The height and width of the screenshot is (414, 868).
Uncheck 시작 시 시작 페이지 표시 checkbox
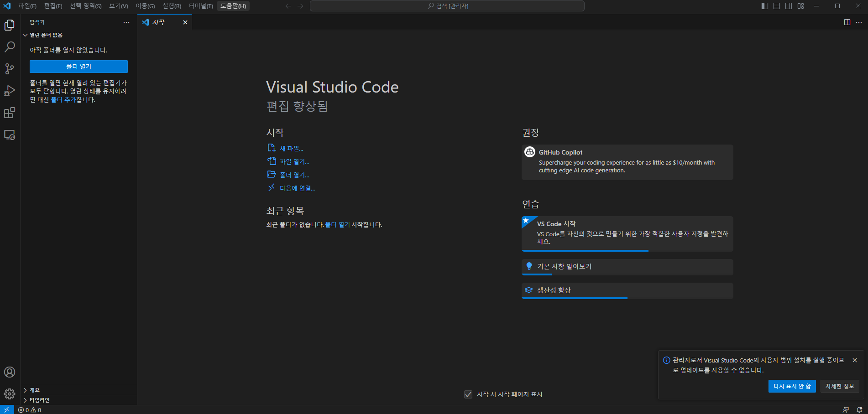click(468, 394)
